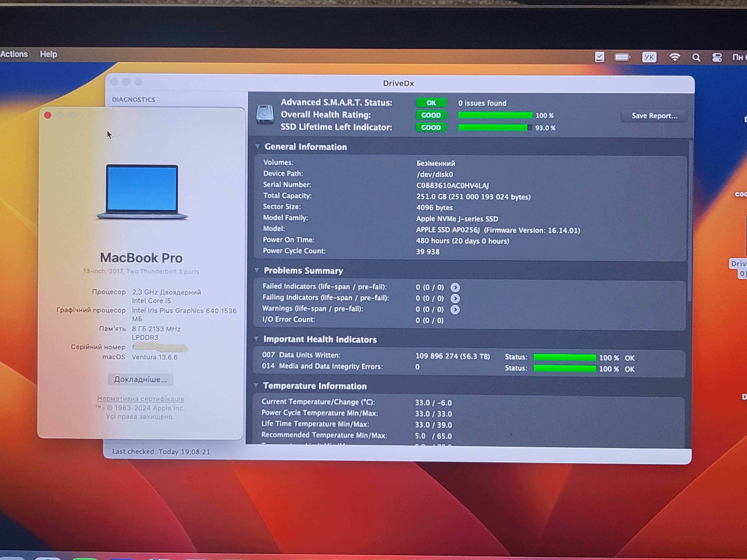Click the 109 896 274 (56.3 TB) value
Viewport: 747px width, 560px height.
(x=452, y=356)
